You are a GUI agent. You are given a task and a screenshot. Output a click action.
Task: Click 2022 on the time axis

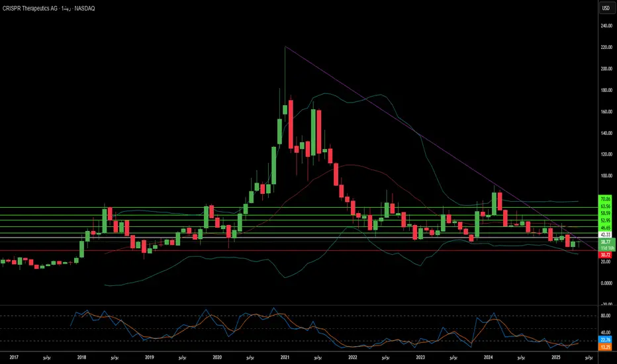pyautogui.click(x=353, y=357)
